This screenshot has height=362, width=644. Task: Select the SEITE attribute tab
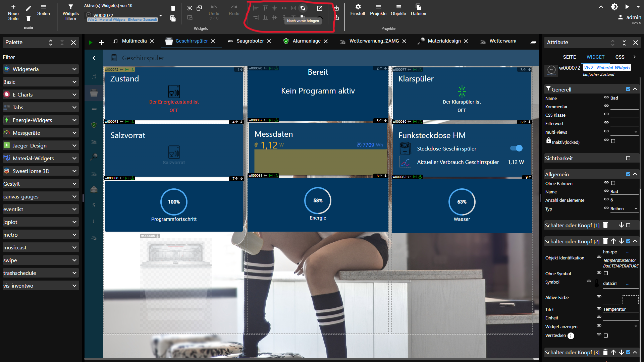pos(569,57)
